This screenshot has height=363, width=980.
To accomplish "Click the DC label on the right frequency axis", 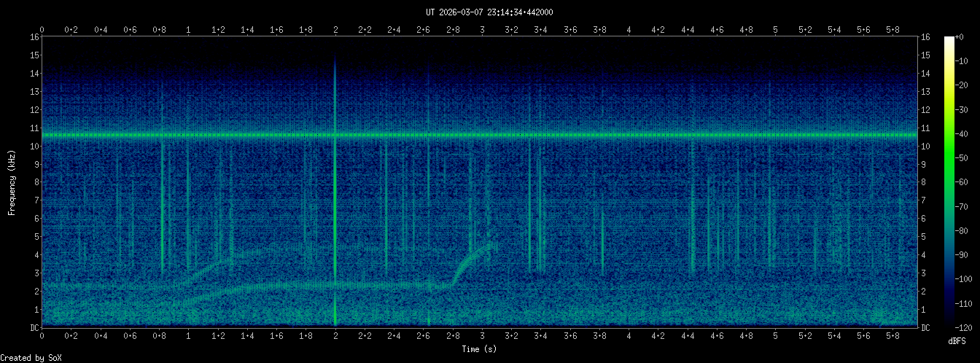I will tap(926, 327).
